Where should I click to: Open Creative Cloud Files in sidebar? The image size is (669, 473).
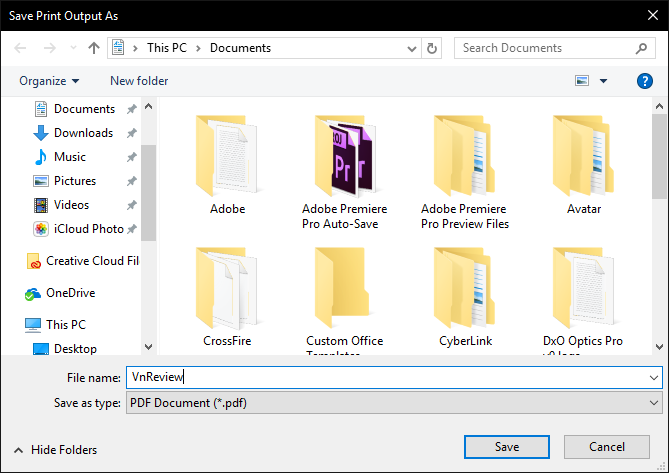tap(91, 261)
